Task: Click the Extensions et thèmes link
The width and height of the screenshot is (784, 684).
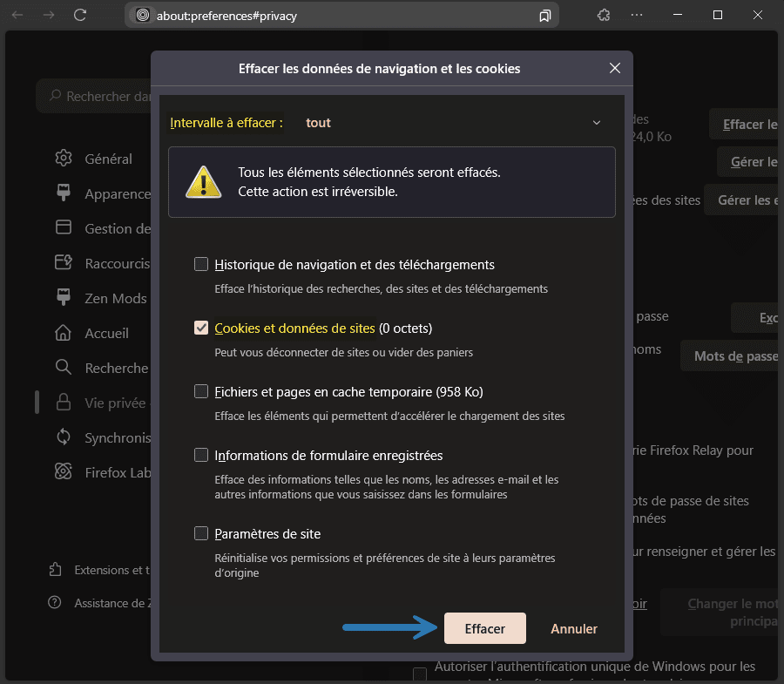Action: tap(112, 570)
